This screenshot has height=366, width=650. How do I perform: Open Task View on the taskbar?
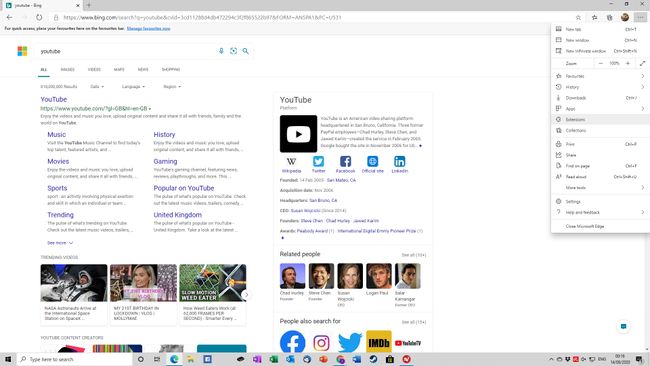(157, 359)
